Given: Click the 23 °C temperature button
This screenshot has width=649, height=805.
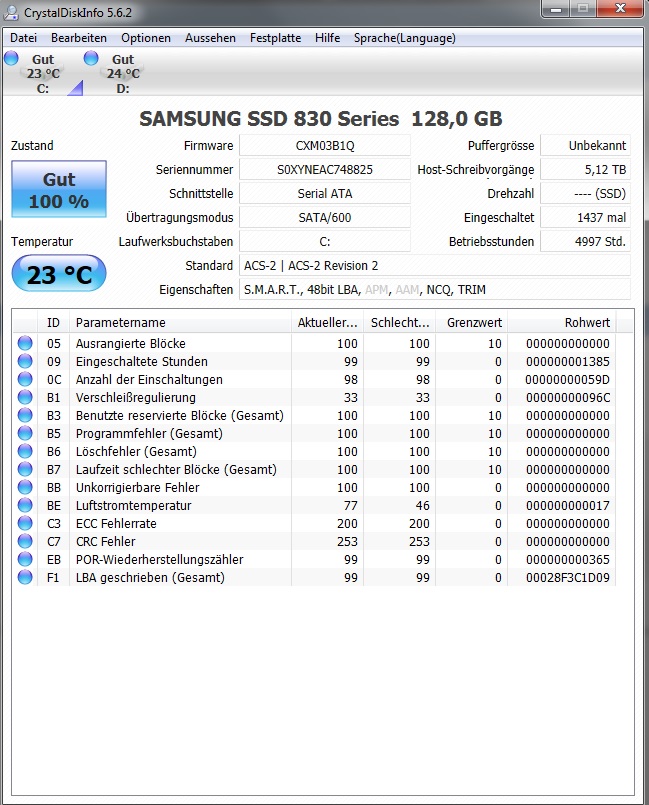Looking at the screenshot, I should click(x=59, y=274).
